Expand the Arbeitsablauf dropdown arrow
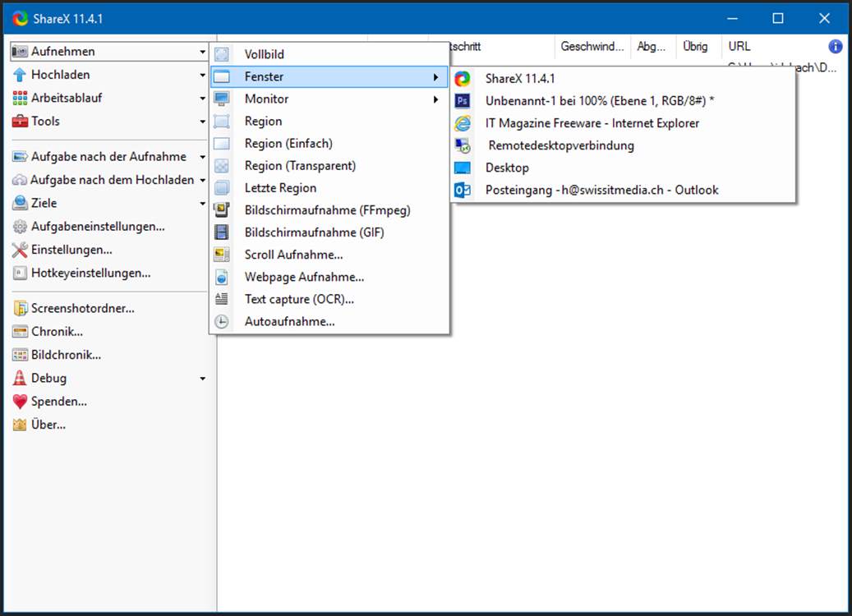The image size is (852, 616). coord(202,99)
